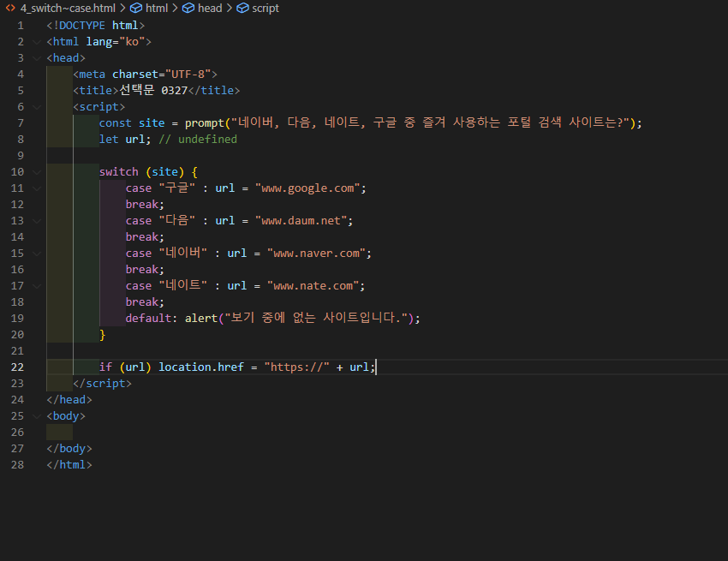The image size is (728, 561).
Task: Fold the 다음 case on line 13
Action: pyautogui.click(x=37, y=221)
